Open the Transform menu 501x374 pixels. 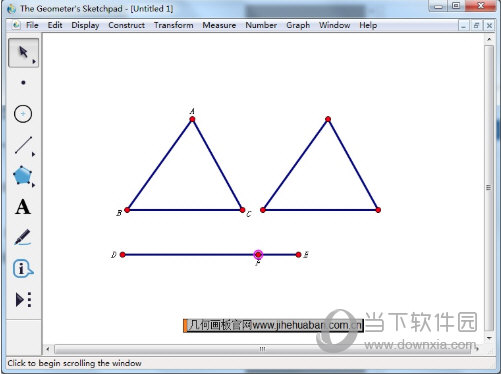[x=174, y=25]
